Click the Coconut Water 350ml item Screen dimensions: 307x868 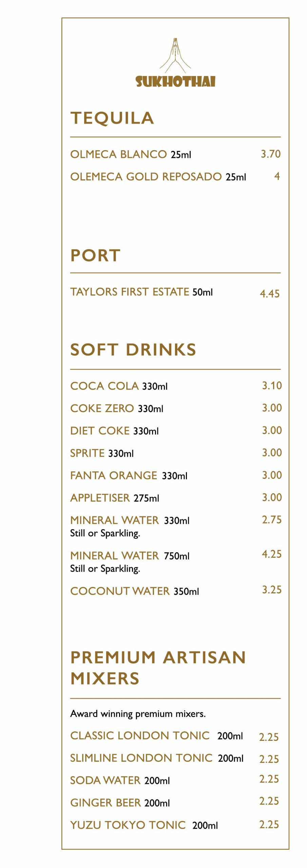pos(135,591)
